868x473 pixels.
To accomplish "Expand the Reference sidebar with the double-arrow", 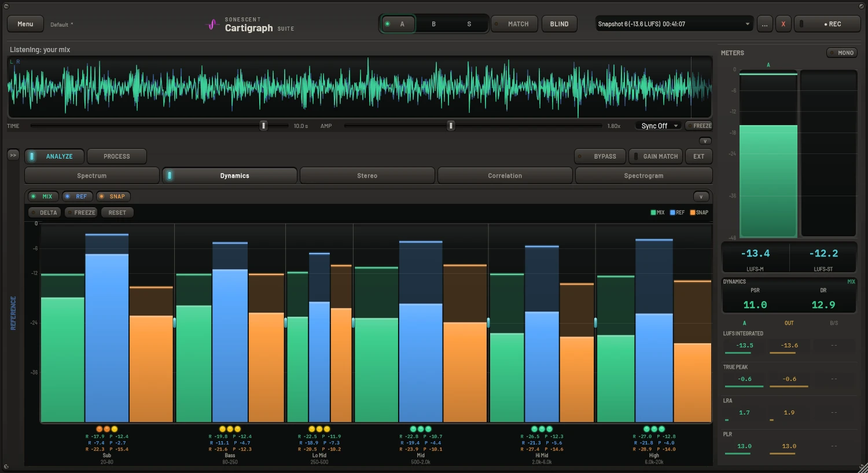I will [13, 155].
